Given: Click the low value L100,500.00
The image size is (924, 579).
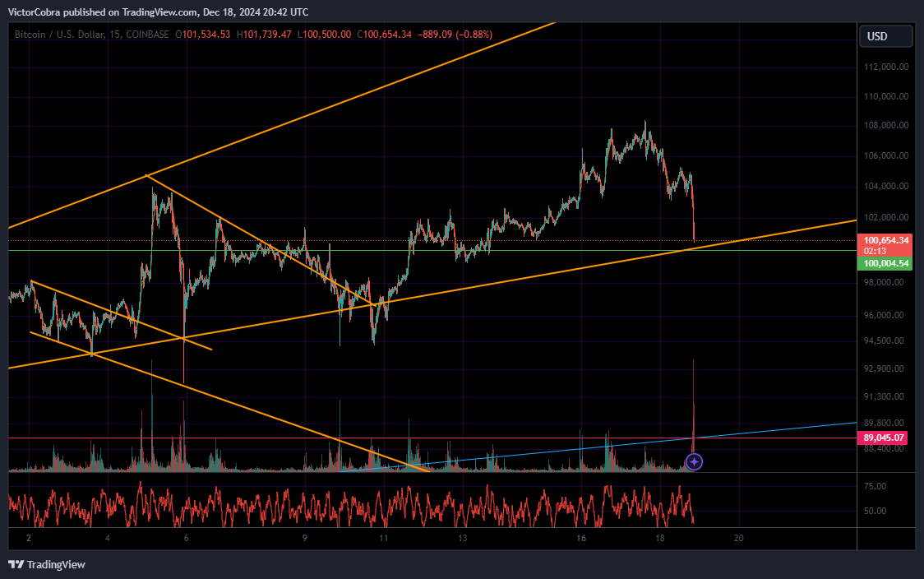Looking at the screenshot, I should tap(324, 35).
